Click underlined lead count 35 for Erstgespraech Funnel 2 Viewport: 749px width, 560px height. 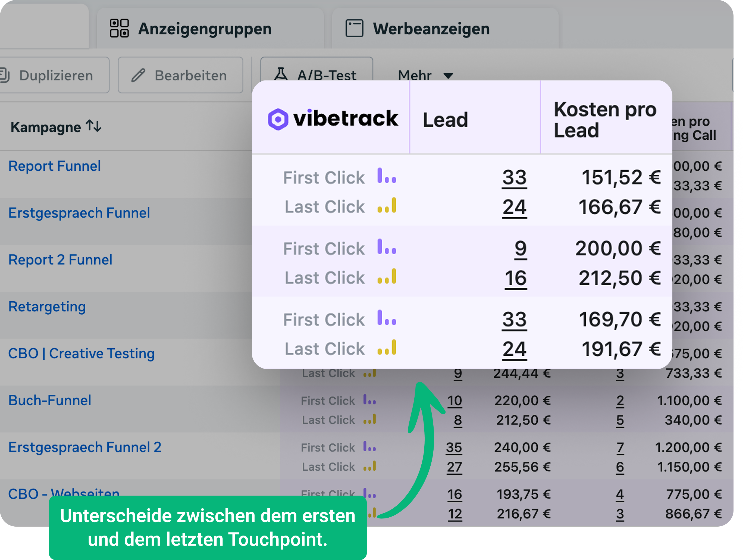point(454,448)
